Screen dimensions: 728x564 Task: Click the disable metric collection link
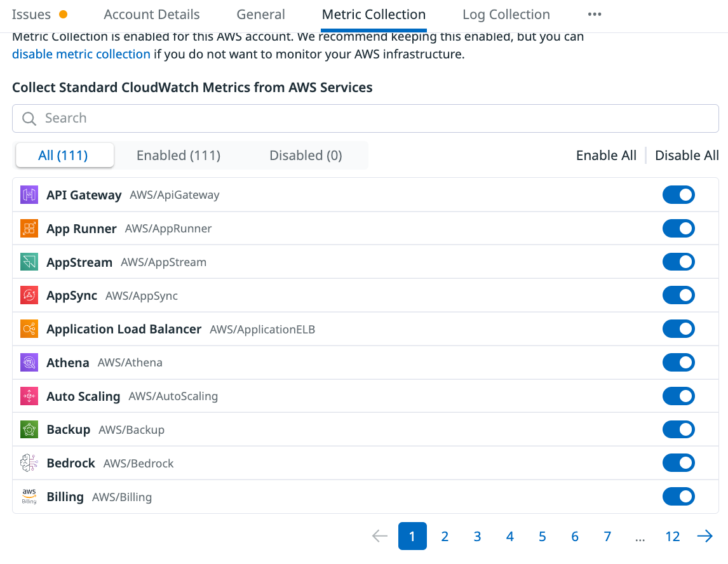(81, 55)
